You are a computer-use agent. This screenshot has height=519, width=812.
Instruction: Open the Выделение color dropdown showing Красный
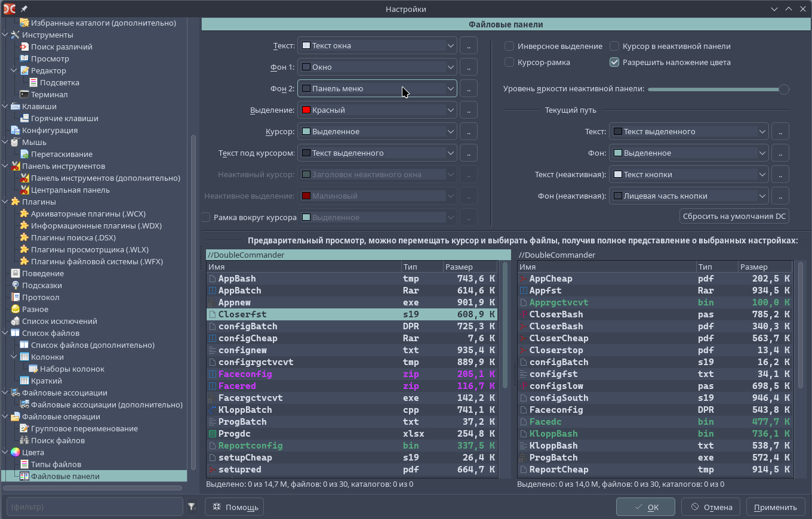tap(377, 110)
